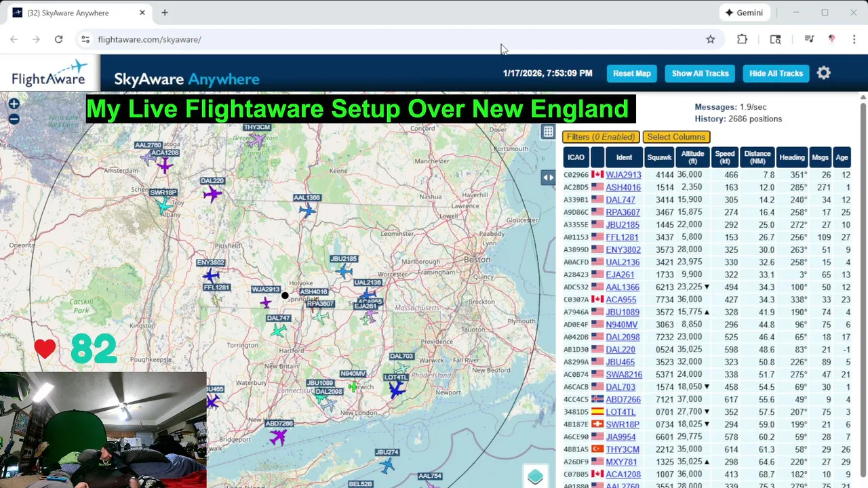The height and width of the screenshot is (488, 868).
Task: Sort table by Heading column
Action: [792, 157]
